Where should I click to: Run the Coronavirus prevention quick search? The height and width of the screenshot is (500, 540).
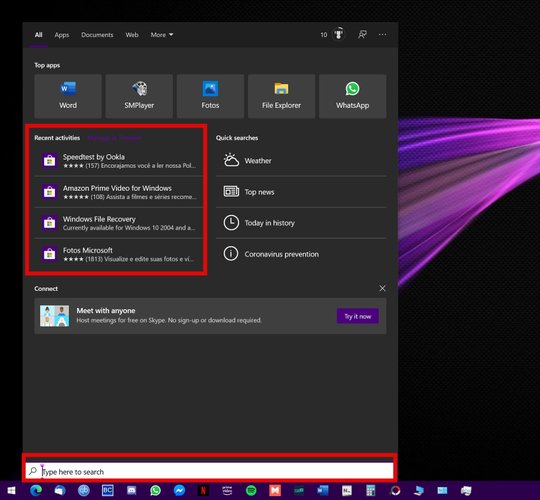point(301,254)
